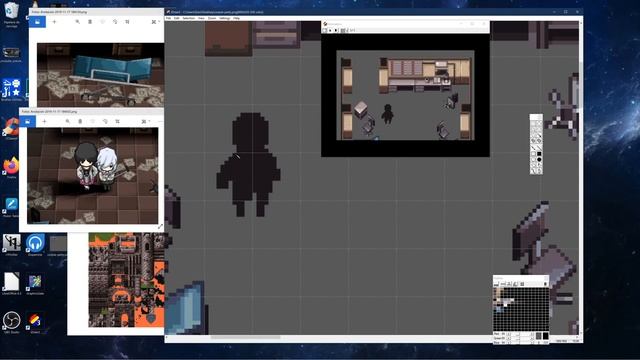
Task: Click the delete trash icon in upper Photos window
Action: click(x=90, y=22)
